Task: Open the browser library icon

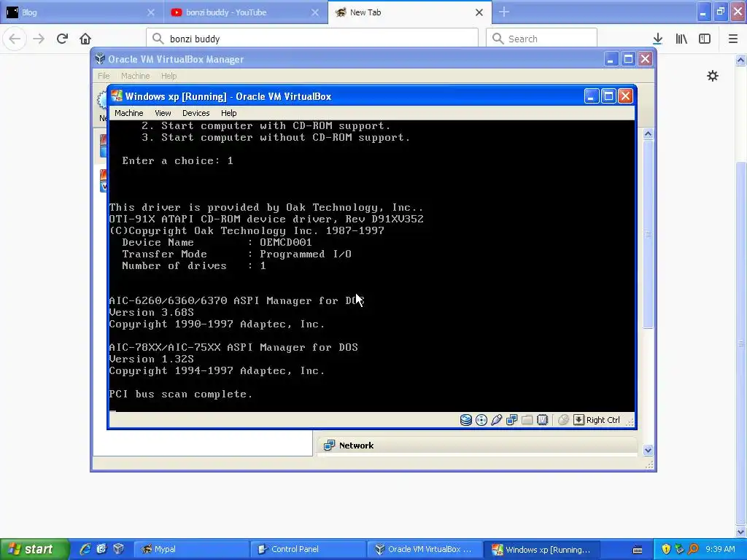Action: pyautogui.click(x=681, y=39)
